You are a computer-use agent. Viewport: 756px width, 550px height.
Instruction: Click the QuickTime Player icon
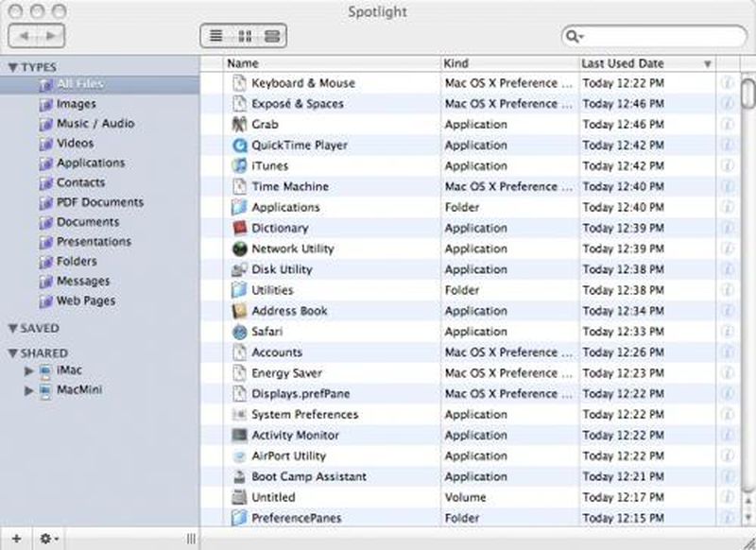[x=239, y=146]
